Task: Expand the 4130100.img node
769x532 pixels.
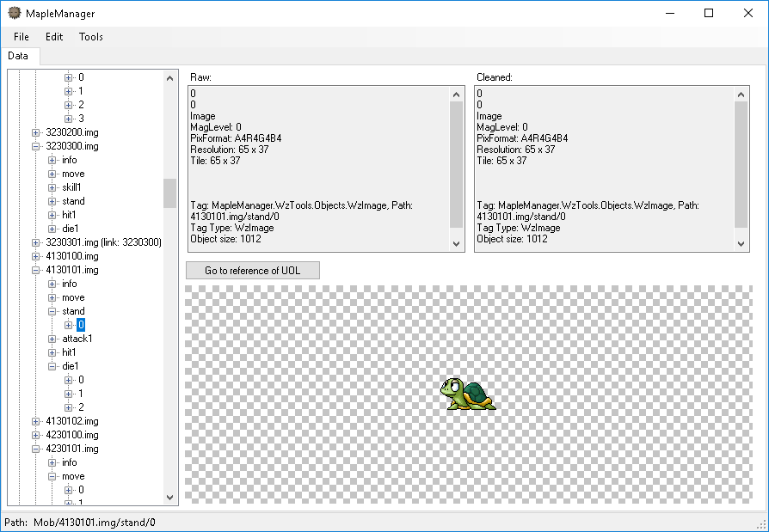Action: [x=35, y=256]
